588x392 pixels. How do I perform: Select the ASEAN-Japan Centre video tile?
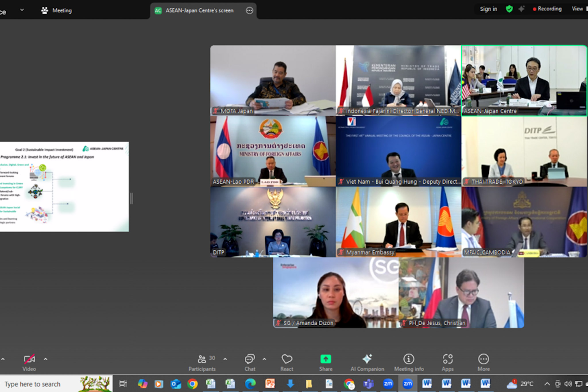(x=524, y=80)
